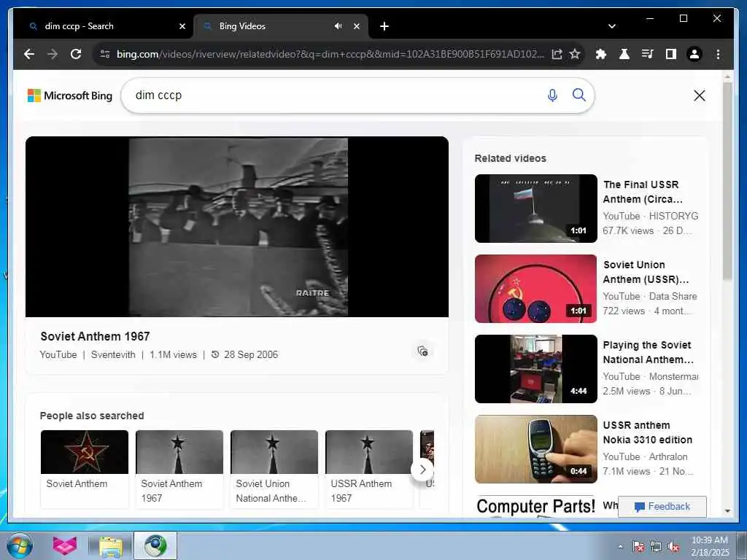Mute the Bing Videos tab audio
Viewport: 747px width, 560px height.
click(338, 26)
